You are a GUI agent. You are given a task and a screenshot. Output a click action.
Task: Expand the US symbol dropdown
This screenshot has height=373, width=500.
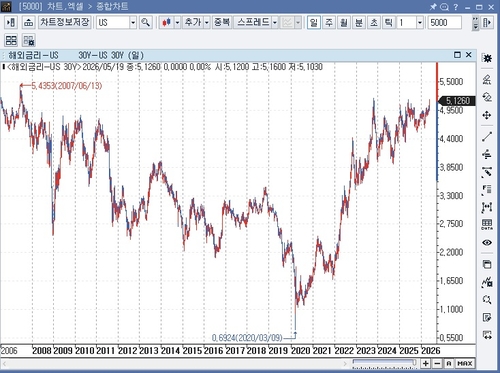pos(133,23)
